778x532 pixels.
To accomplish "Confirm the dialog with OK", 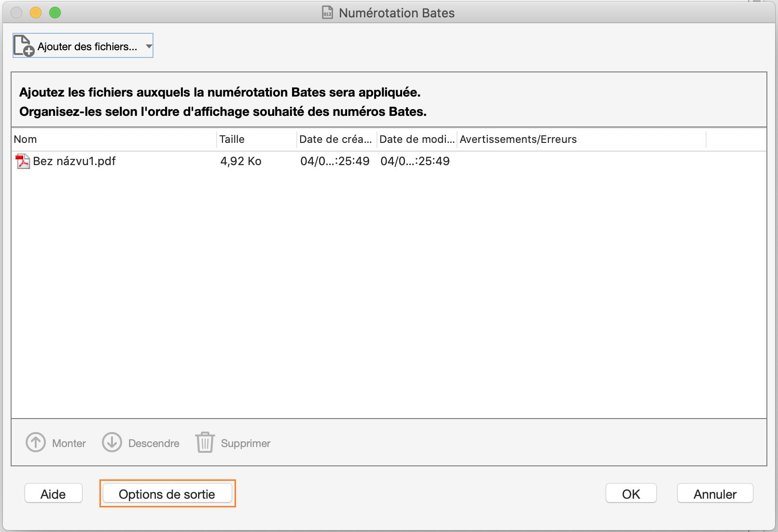I will coord(631,493).
